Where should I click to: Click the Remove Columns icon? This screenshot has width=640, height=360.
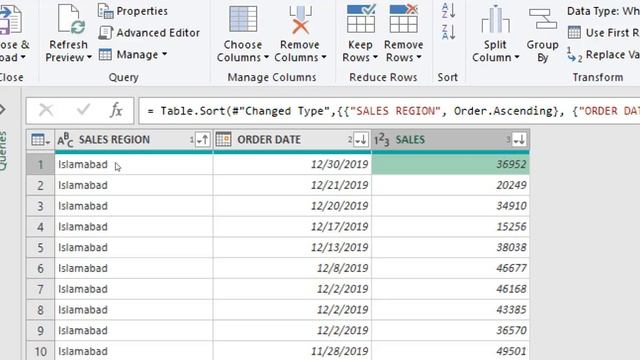click(300, 19)
